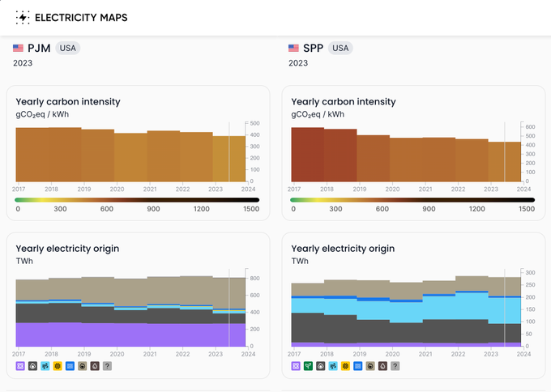The height and width of the screenshot is (392, 551).
Task: Click the Electricity Maps lightning logo icon
Action: pos(23,17)
